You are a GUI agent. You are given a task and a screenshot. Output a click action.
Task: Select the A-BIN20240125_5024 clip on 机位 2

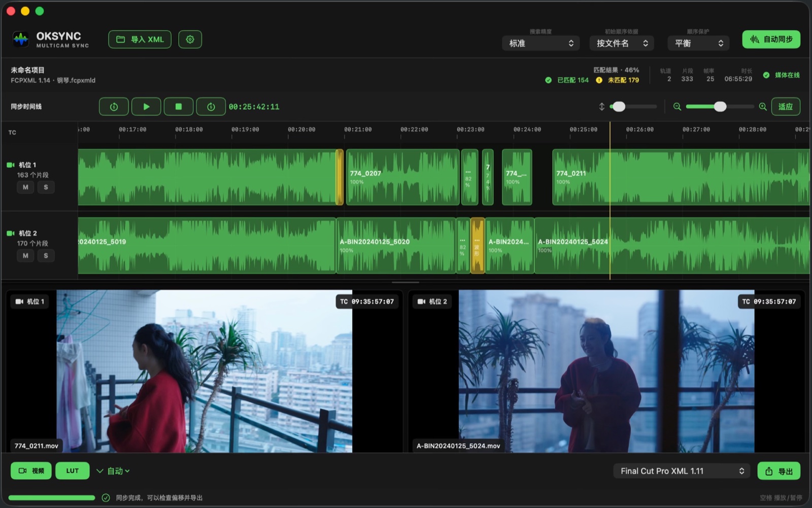(x=672, y=246)
